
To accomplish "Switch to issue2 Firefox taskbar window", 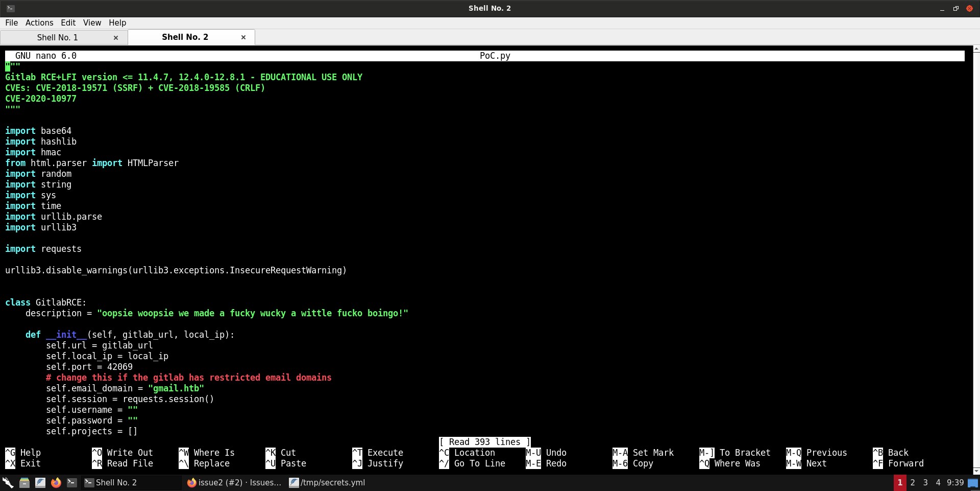I will [234, 482].
